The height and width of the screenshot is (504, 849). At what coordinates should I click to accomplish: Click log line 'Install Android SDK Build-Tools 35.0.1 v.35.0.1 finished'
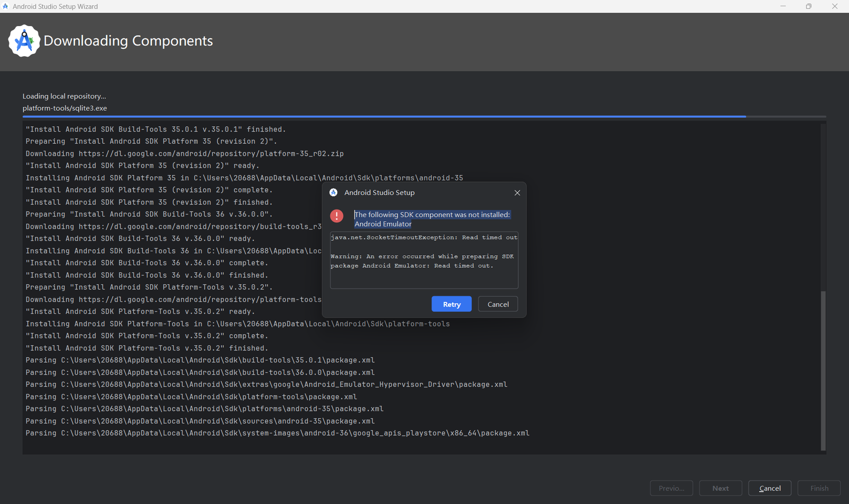tap(155, 129)
